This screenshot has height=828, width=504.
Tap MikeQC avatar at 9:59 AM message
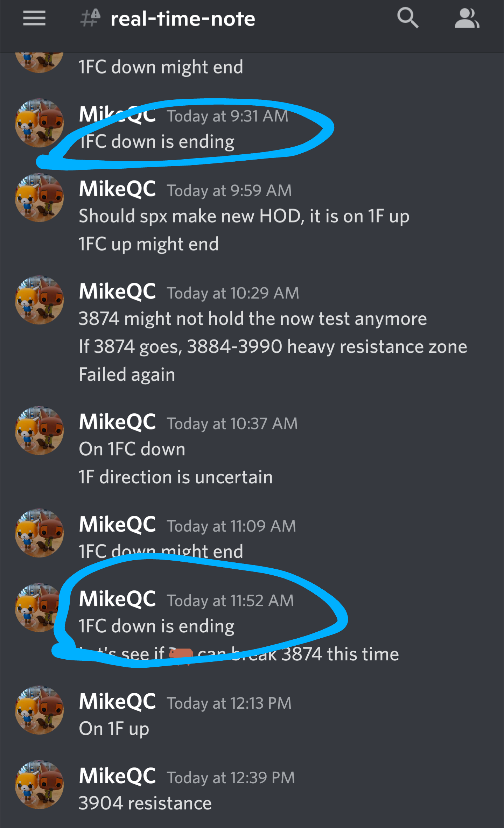39,198
